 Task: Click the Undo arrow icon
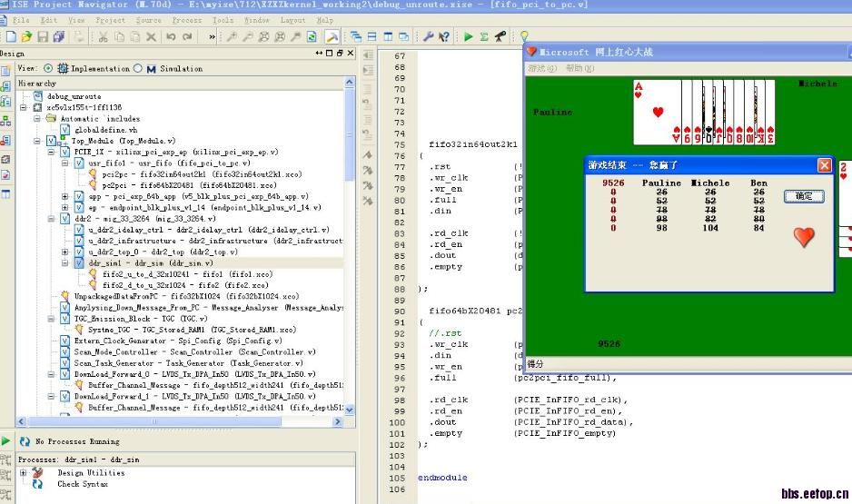172,36
